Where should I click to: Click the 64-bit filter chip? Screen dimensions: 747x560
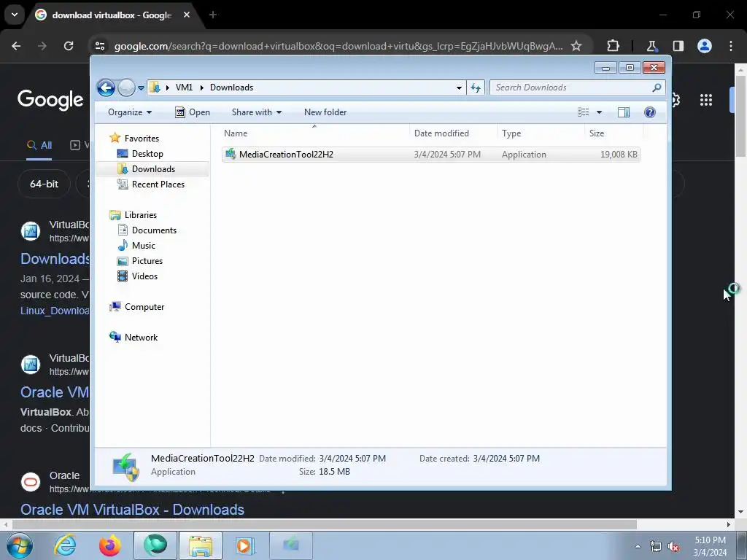coord(44,184)
